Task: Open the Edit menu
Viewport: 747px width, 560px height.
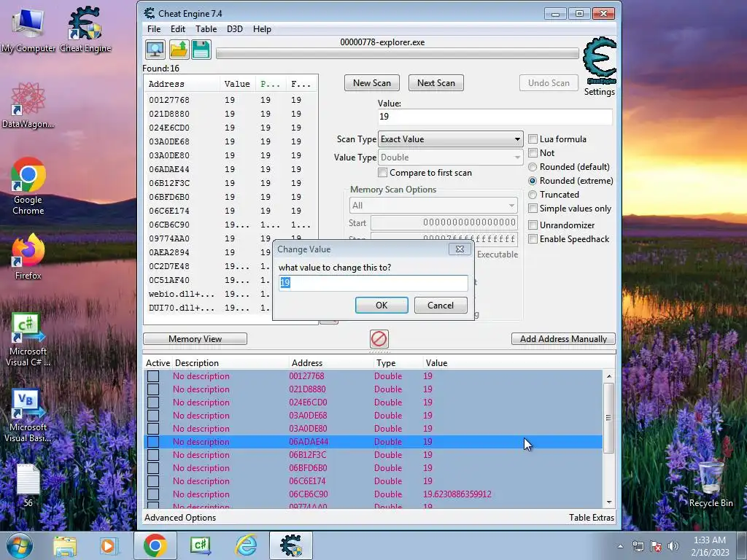Action: point(178,29)
